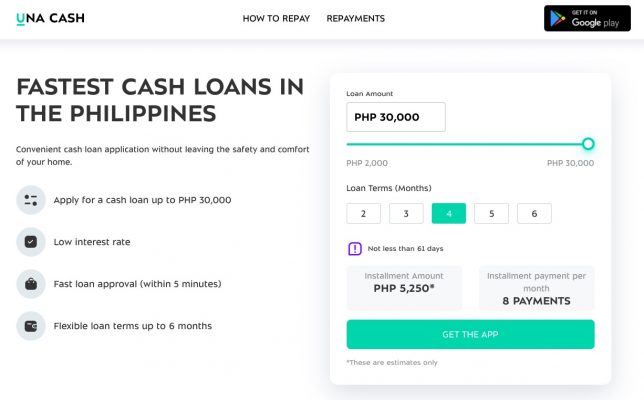This screenshot has height=400, width=644.
Task: Select the 2 months loan term
Action: 363,213
